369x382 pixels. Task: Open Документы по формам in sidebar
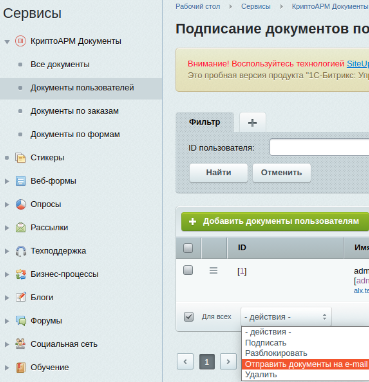pos(75,134)
